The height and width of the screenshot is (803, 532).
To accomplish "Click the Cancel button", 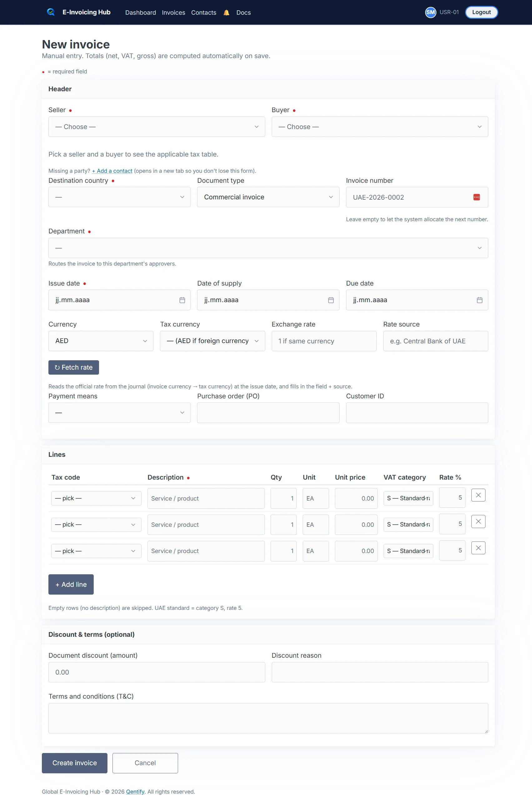I will [145, 763].
